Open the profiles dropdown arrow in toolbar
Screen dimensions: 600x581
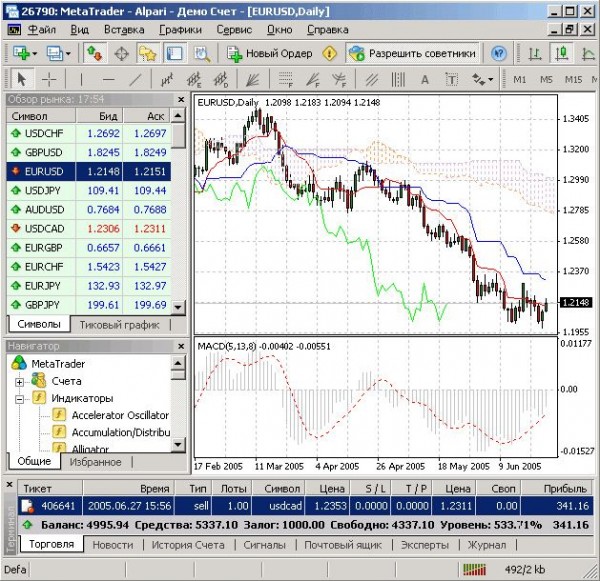pyautogui.click(x=67, y=53)
